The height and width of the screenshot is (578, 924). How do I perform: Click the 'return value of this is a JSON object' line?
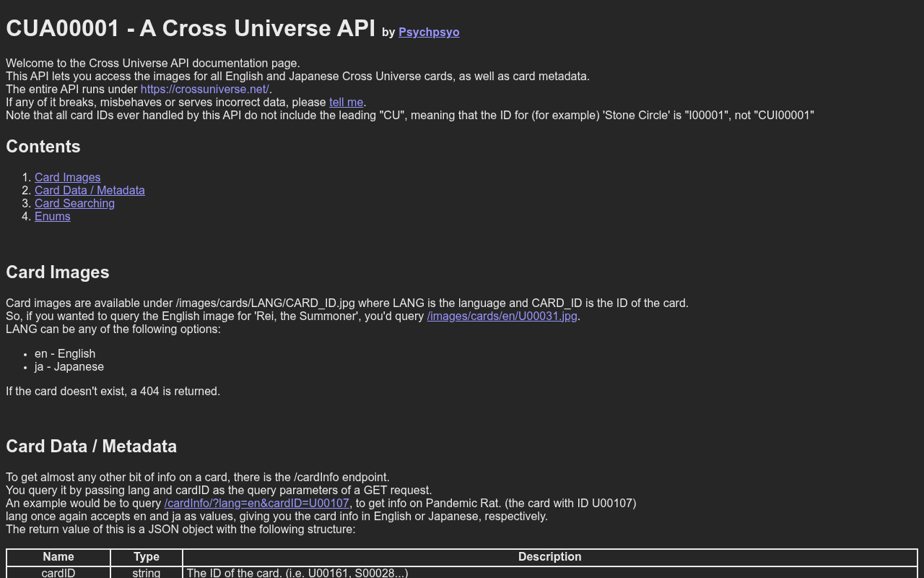tap(180, 529)
